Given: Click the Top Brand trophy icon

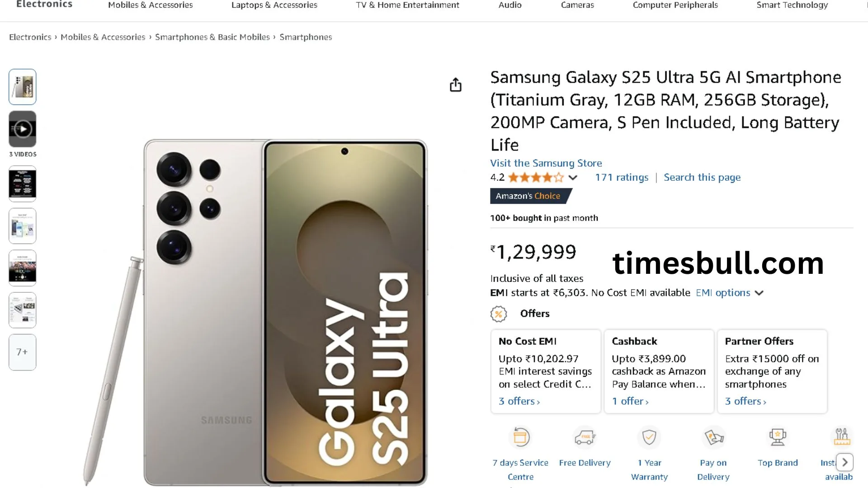Looking at the screenshot, I should coord(778,437).
